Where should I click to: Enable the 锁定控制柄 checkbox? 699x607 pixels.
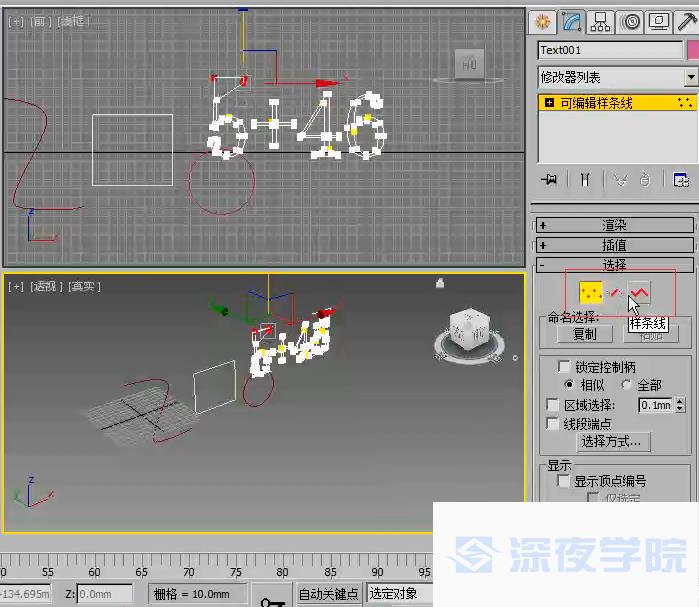pos(564,367)
